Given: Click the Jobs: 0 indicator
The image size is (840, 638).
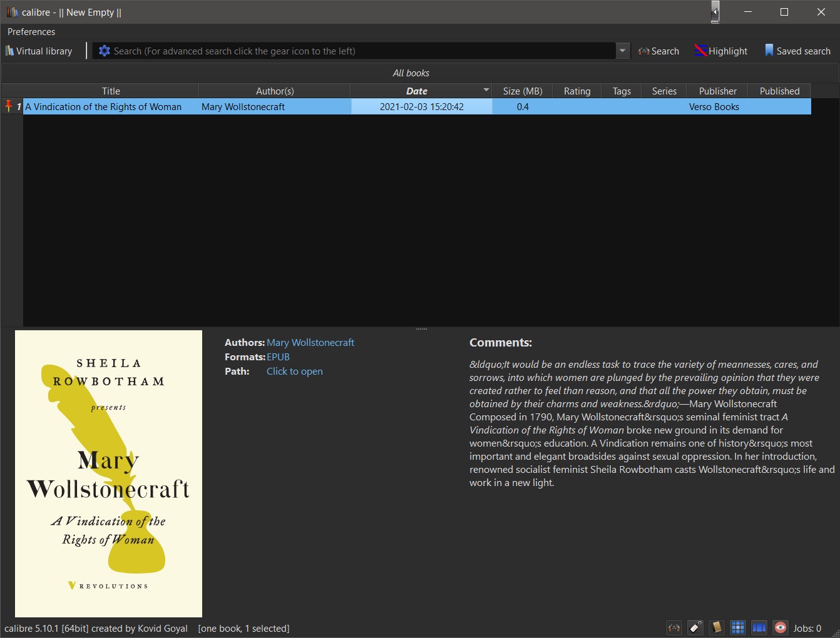Looking at the screenshot, I should click(x=807, y=629).
